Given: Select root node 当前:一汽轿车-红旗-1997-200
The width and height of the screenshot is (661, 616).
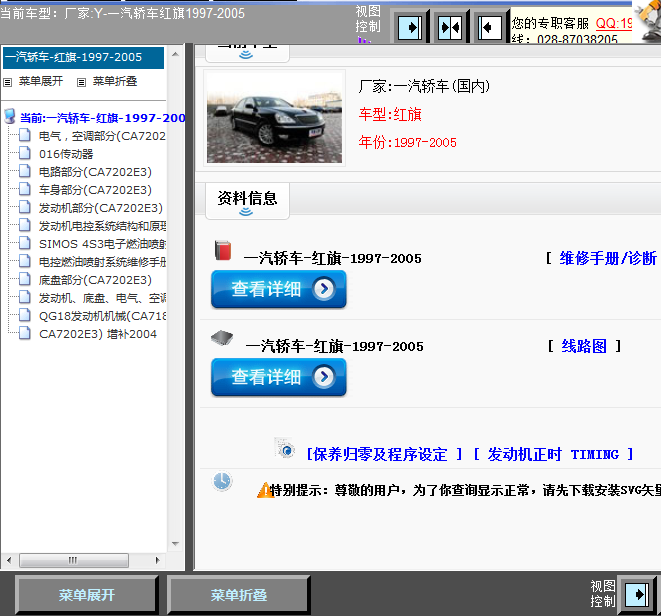Looking at the screenshot, I should coord(103,118).
